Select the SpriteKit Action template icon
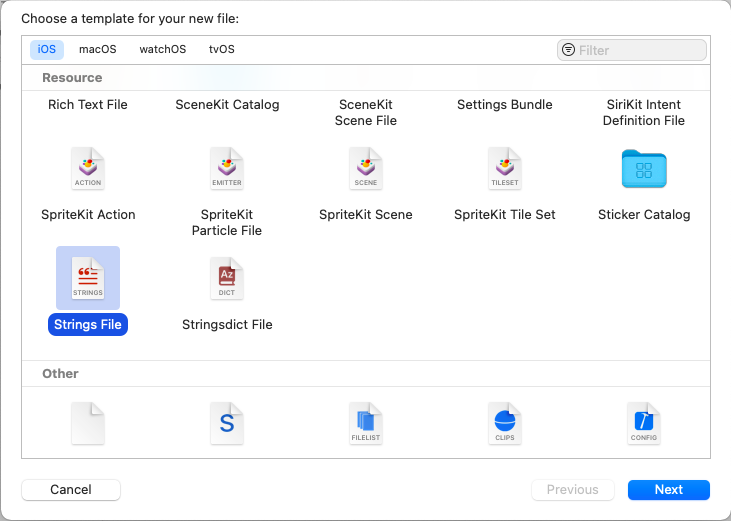Viewport: 731px width, 521px height. (88, 168)
